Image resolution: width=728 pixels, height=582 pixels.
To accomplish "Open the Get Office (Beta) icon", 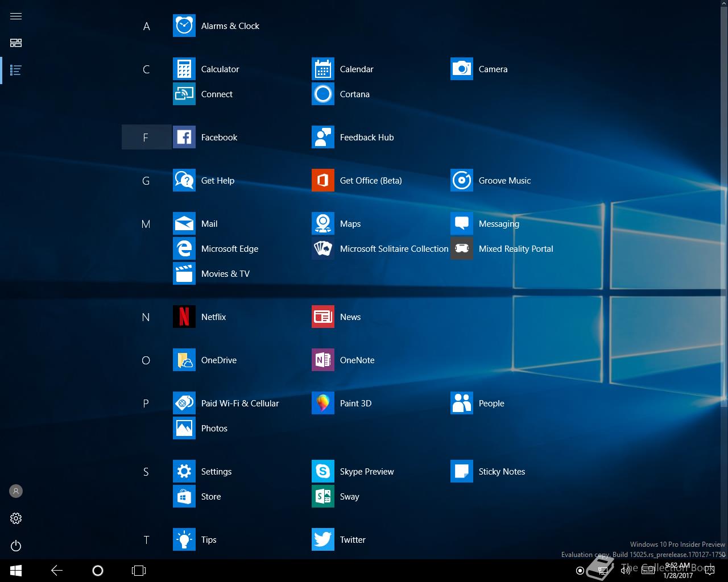I will pos(323,181).
